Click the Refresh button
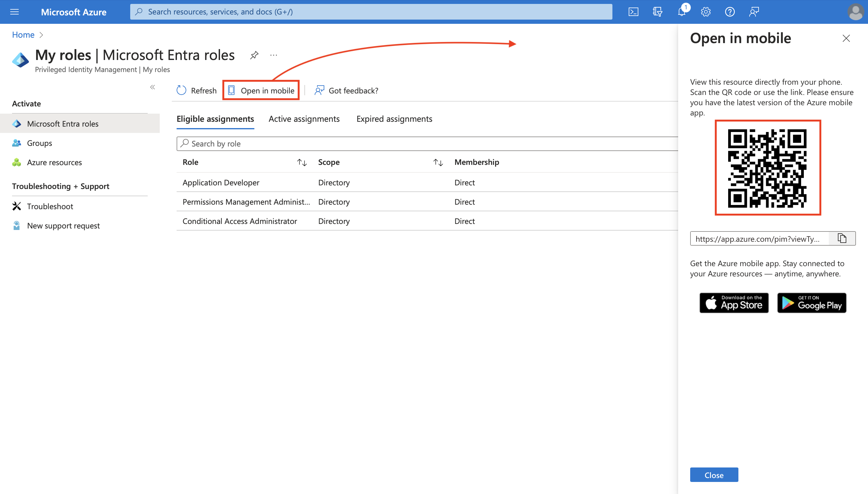Viewport: 868px width, 494px height. pos(197,91)
